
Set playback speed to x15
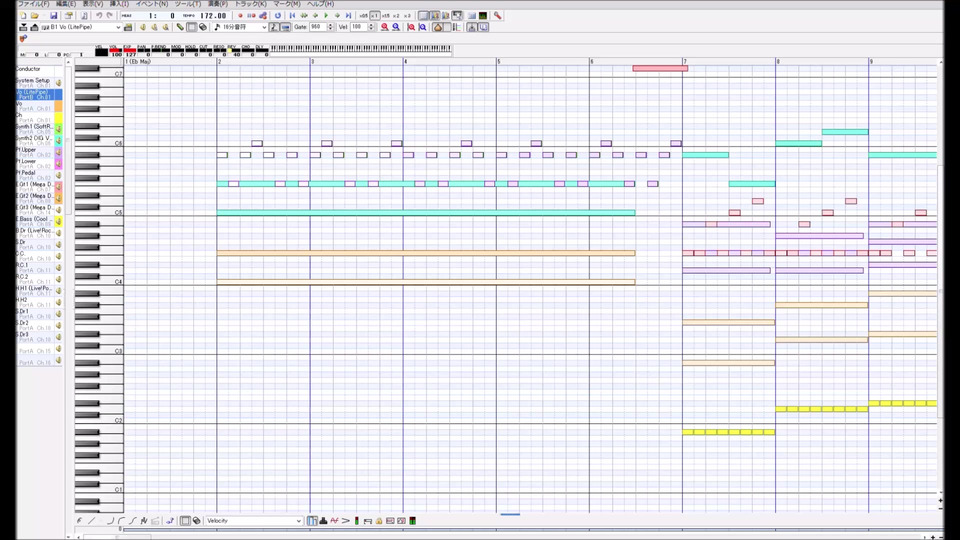pyautogui.click(x=386, y=15)
